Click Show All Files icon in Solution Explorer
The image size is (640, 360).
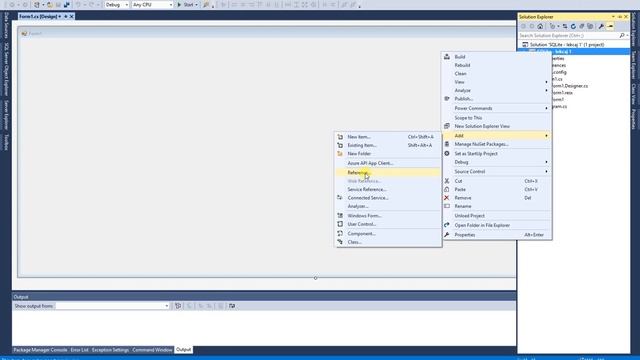(590, 26)
